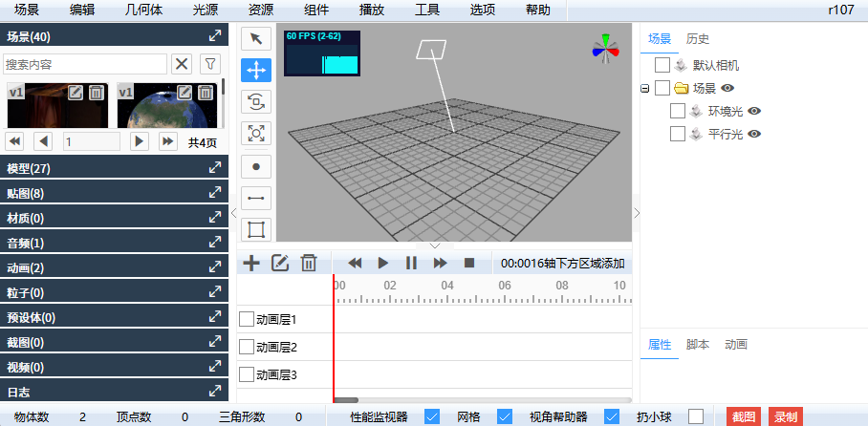Tick the 动画层2 checkbox

[247, 347]
